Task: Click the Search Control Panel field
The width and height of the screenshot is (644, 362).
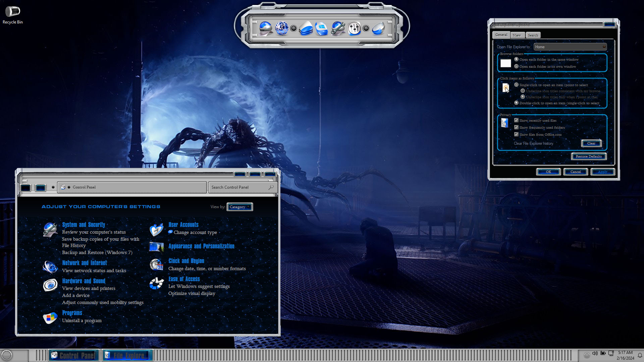Action: tap(239, 187)
